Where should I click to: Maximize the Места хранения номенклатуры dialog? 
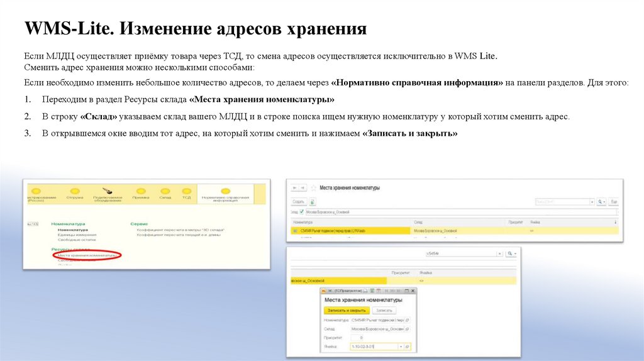click(x=407, y=291)
